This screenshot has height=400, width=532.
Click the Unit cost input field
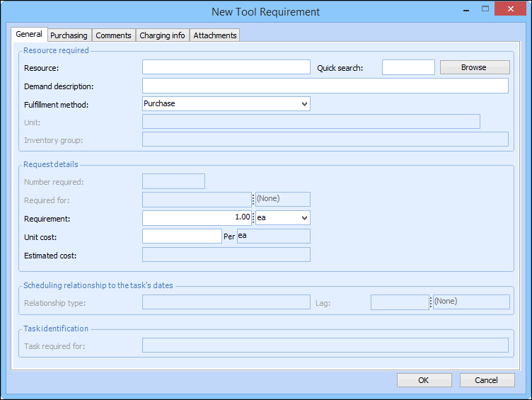click(x=182, y=236)
